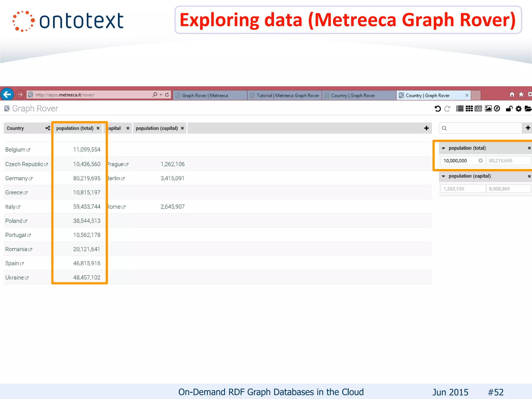Open the Belgium link
The image size is (532, 399).
click(18, 150)
